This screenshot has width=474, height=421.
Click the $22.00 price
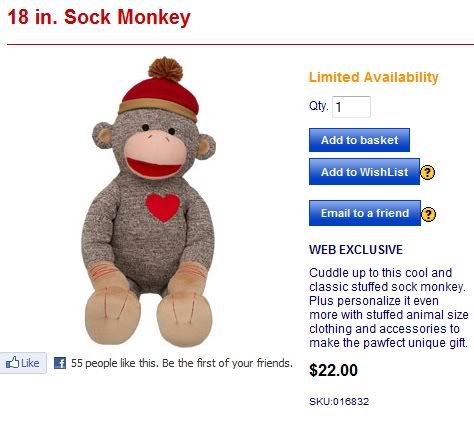coord(333,370)
